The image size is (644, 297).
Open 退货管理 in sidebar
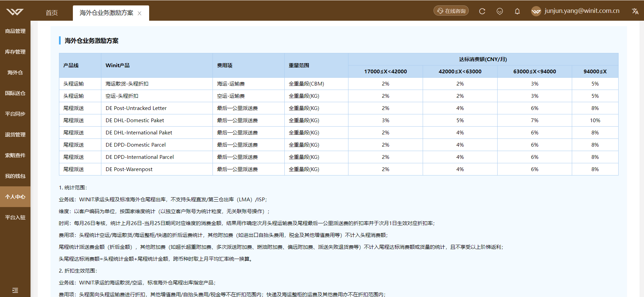coord(15,135)
